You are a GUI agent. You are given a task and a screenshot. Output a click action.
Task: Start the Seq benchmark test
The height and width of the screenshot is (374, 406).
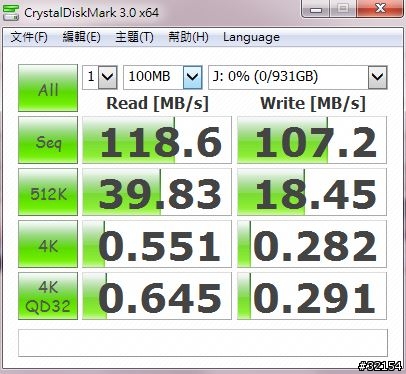click(x=48, y=140)
